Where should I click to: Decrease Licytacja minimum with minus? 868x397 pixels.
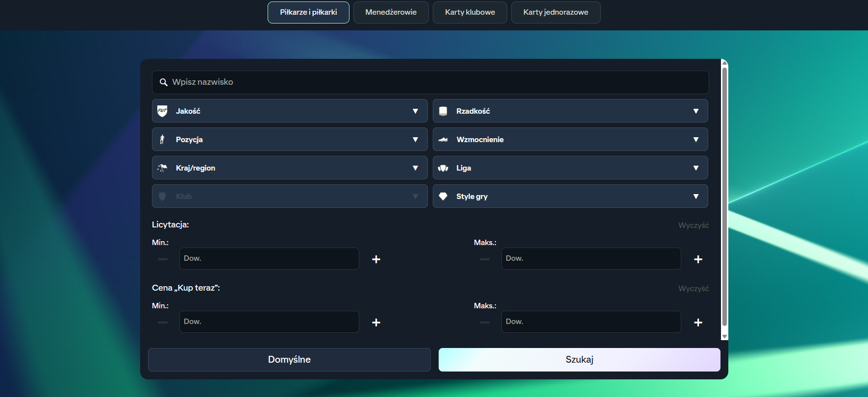(163, 259)
